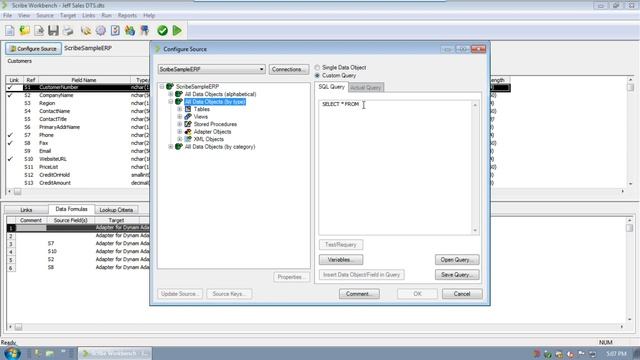Viewport: 640px width, 360px height.
Task: Select the Custom Query radio button
Action: tap(317, 76)
